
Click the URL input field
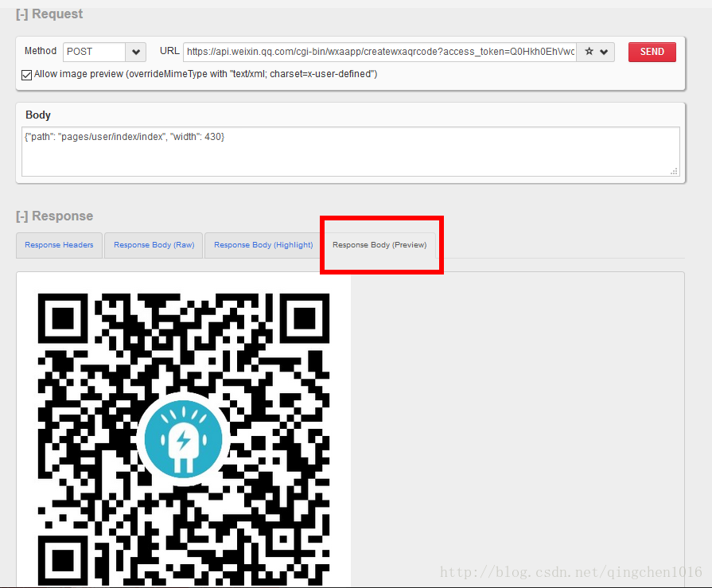(380, 52)
